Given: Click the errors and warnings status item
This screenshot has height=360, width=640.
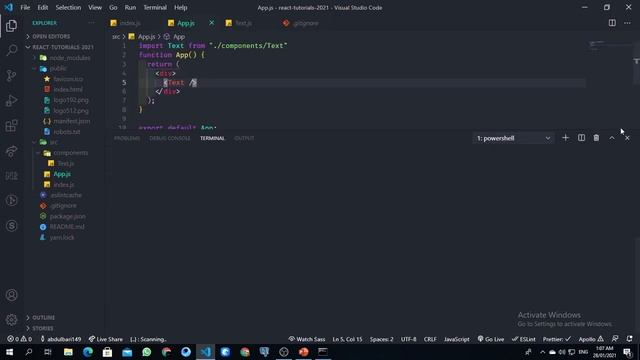Looking at the screenshot, I should click(19, 339).
